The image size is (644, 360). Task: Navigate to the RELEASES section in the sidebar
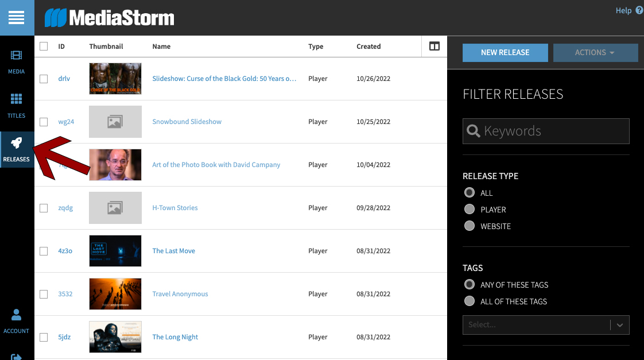click(x=17, y=149)
